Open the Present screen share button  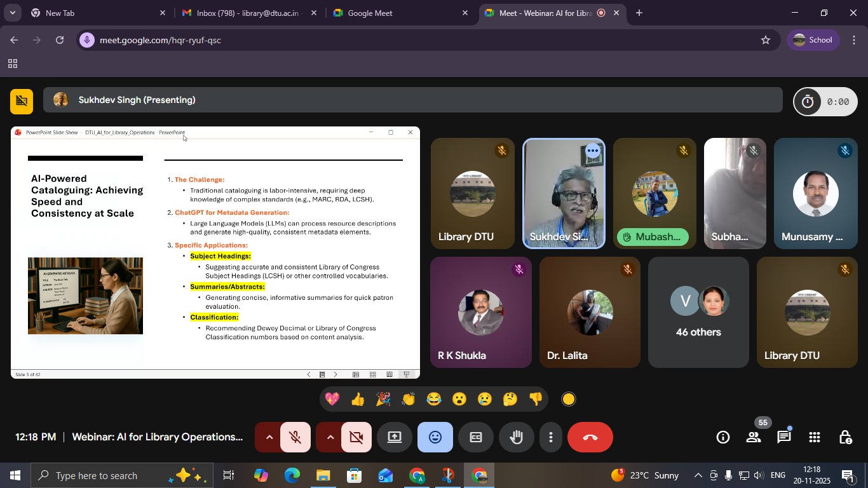[395, 437]
